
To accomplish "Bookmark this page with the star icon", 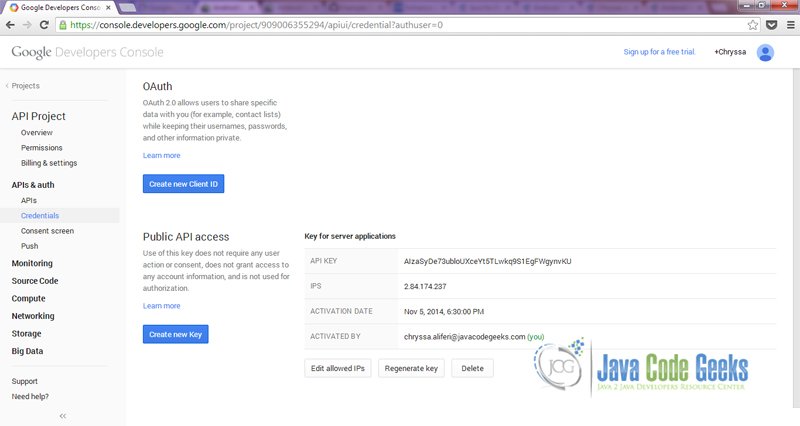I will pyautogui.click(x=753, y=25).
